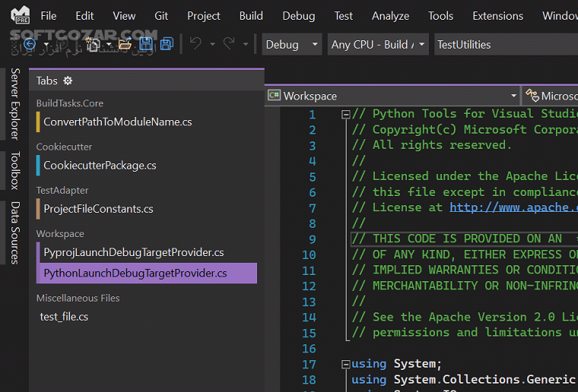The image size is (578, 392).
Task: Click the 'using System;' code line
Action: click(396, 364)
